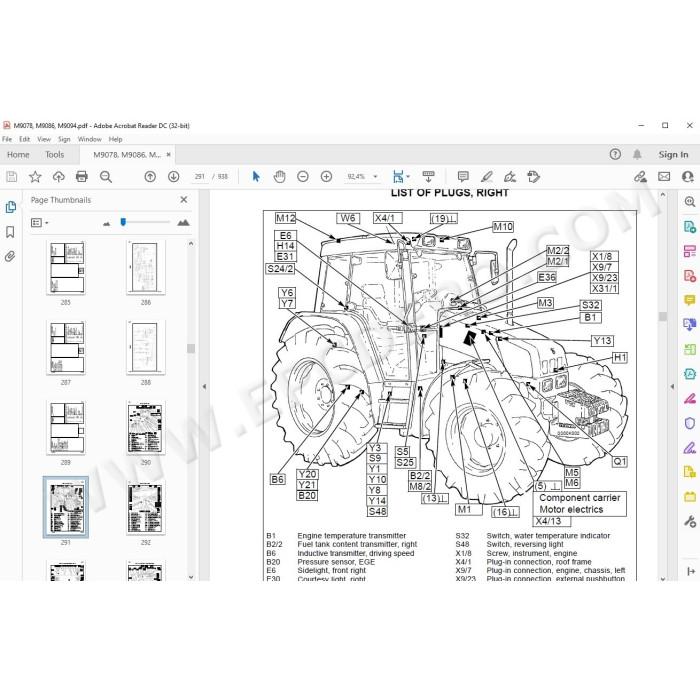Expand the right pane toggle at bottom
The image size is (700, 700).
691,571
